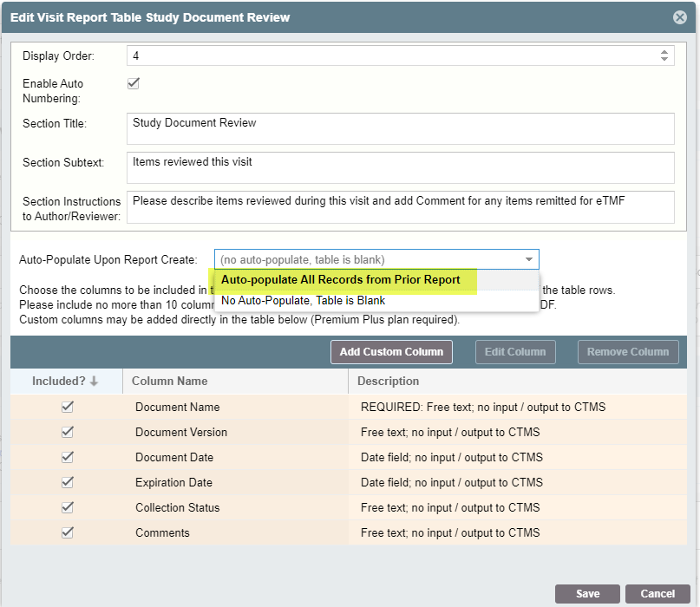Save the visit report table settings
The image size is (700, 607).
point(587,594)
